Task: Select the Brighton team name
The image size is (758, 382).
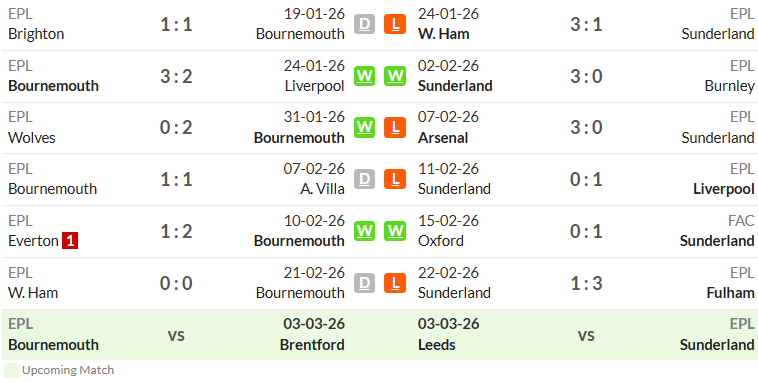Action: click(x=36, y=34)
